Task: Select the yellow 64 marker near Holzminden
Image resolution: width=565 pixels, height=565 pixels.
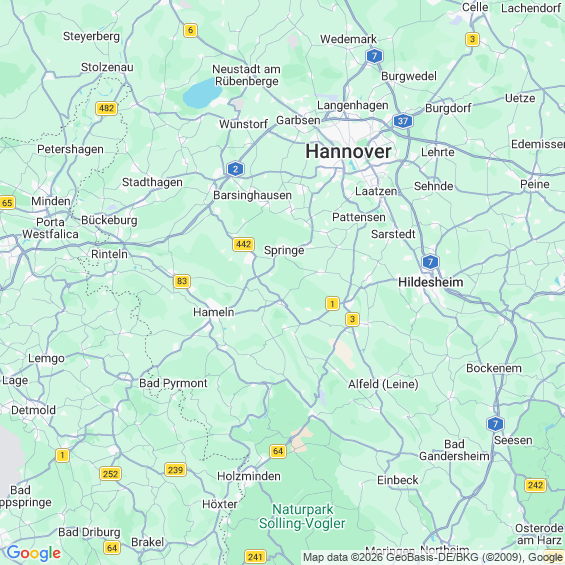Action: 278,451
